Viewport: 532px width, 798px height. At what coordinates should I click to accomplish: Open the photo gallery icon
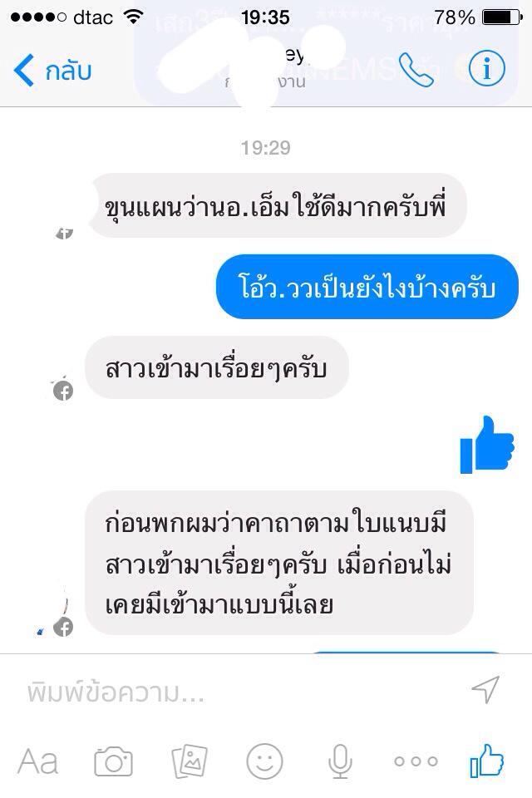pyautogui.click(x=190, y=761)
